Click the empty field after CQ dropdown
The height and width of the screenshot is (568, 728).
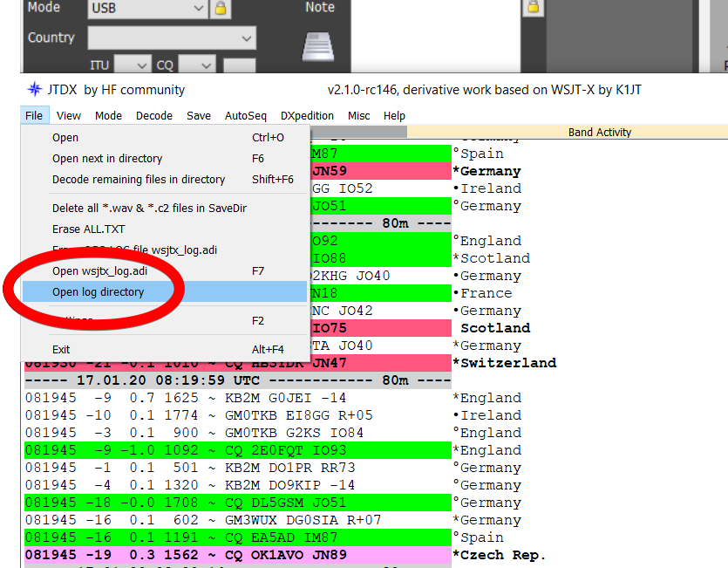(x=240, y=65)
